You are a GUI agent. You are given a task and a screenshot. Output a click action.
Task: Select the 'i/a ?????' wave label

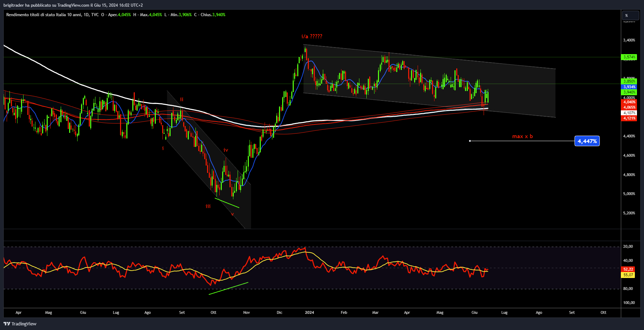(312, 37)
